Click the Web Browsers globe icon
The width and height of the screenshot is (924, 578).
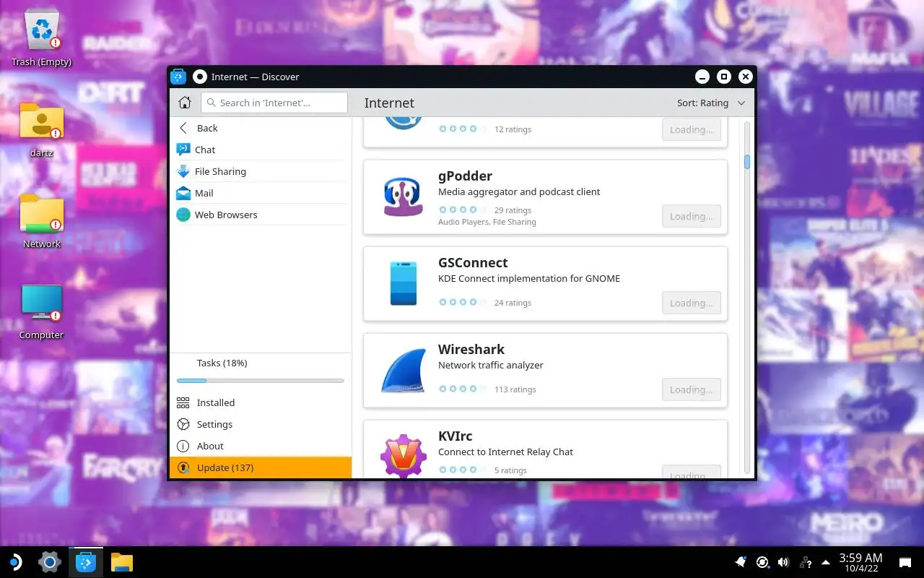click(183, 215)
